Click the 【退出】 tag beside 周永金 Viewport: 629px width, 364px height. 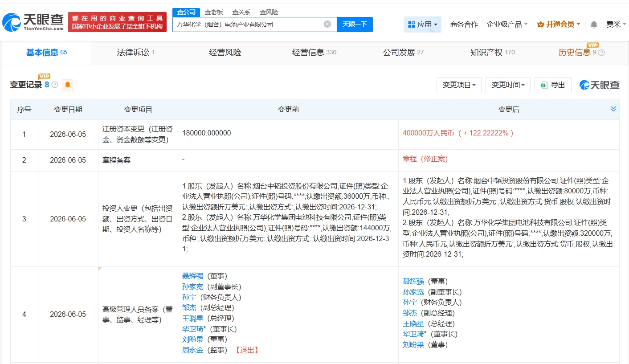click(x=247, y=350)
